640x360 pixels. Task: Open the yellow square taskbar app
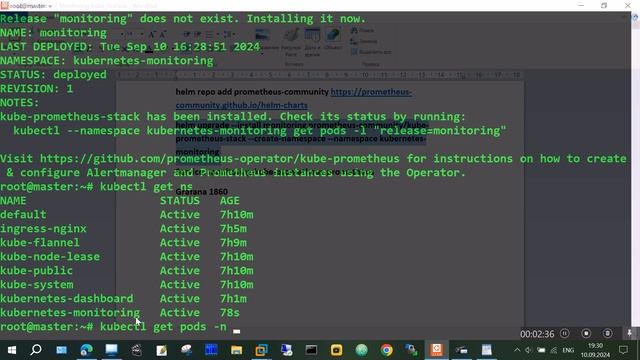pos(336,350)
